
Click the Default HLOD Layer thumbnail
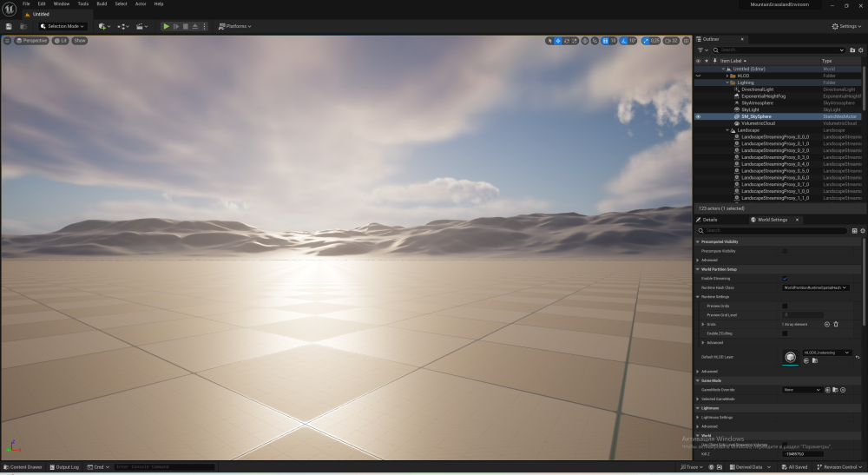tap(790, 357)
